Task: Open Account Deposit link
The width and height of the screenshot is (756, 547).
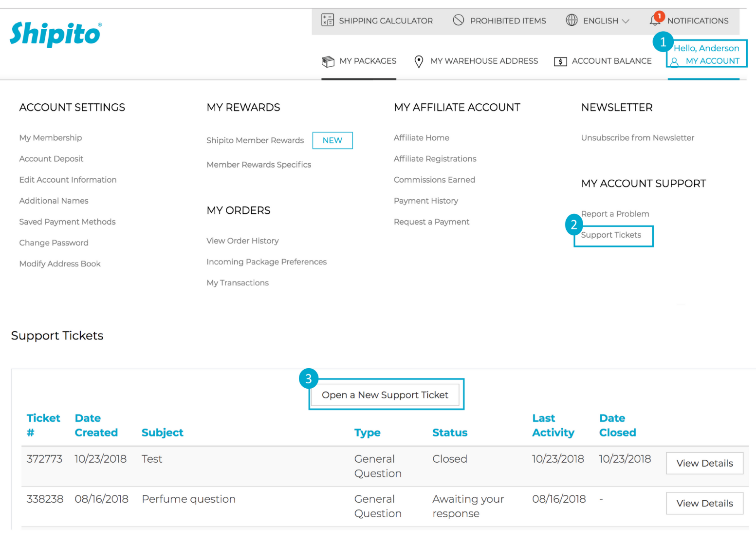Action: pos(51,159)
